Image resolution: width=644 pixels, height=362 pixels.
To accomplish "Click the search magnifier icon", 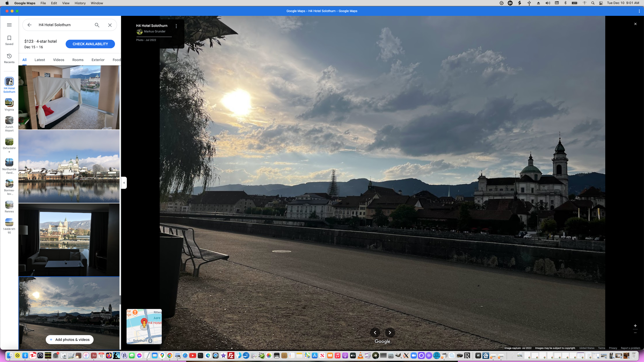I will pos(97,25).
